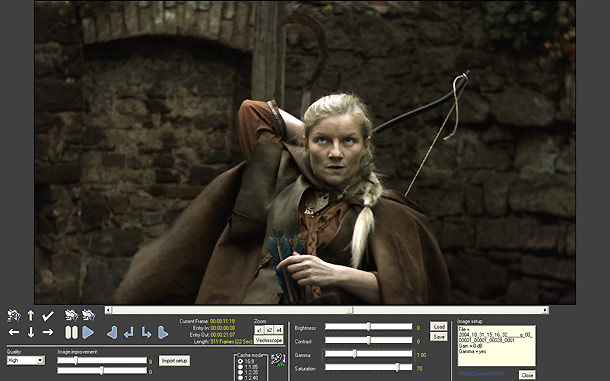Select the 1:2.35 cache mode option
This screenshot has width=610, height=381.
click(240, 372)
